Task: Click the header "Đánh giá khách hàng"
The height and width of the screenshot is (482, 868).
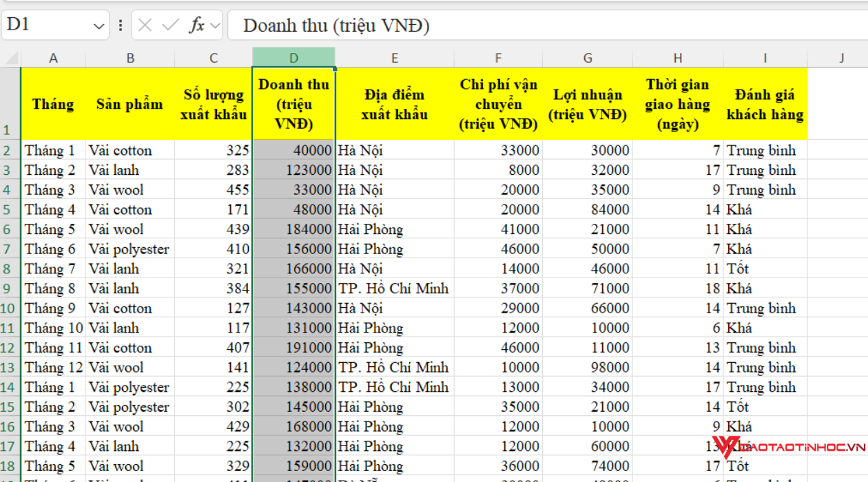Action: pos(765,104)
